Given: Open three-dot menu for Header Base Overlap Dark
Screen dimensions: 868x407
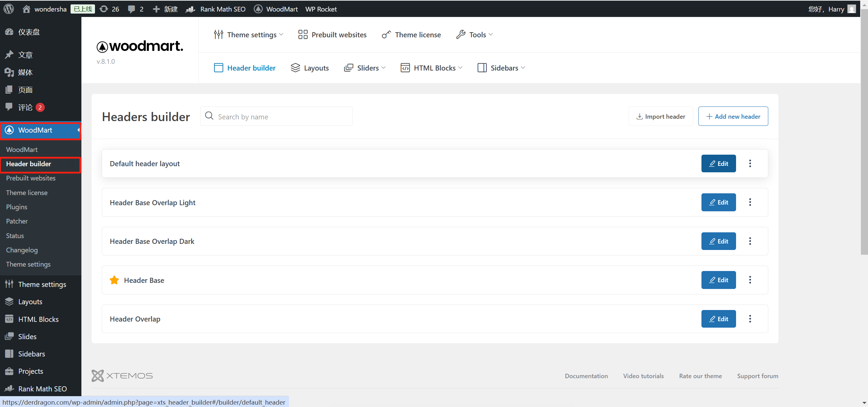Looking at the screenshot, I should click(750, 241).
